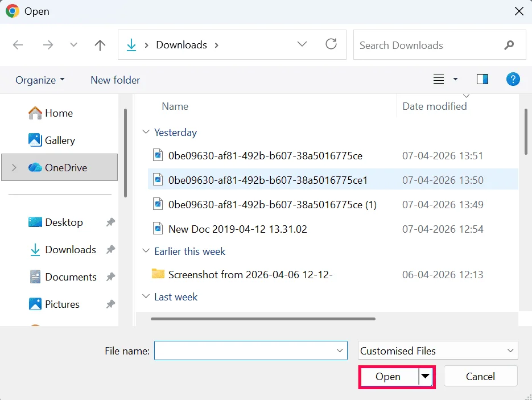
Task: Open Desktop in quick access
Action: tap(64, 222)
